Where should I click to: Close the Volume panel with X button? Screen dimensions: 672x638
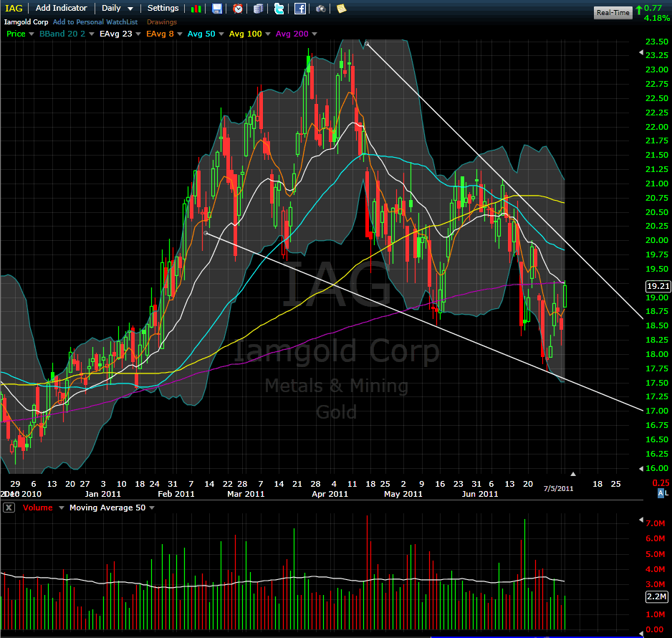[9, 508]
